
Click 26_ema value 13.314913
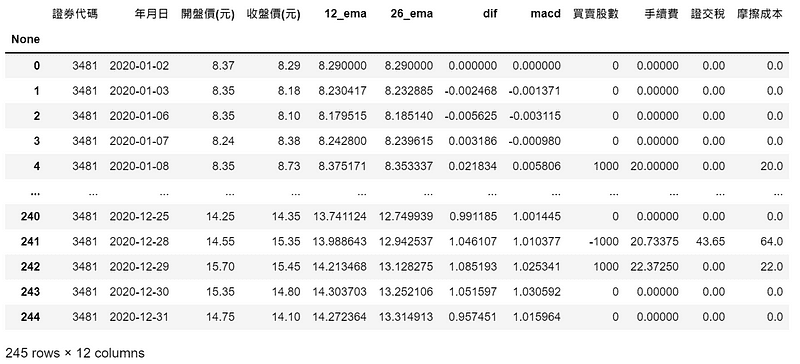coord(406,317)
